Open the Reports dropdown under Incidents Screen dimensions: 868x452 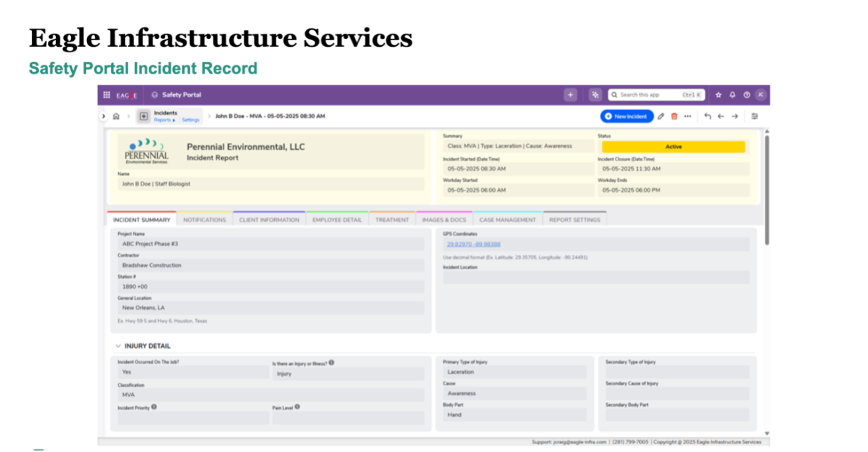pos(164,120)
